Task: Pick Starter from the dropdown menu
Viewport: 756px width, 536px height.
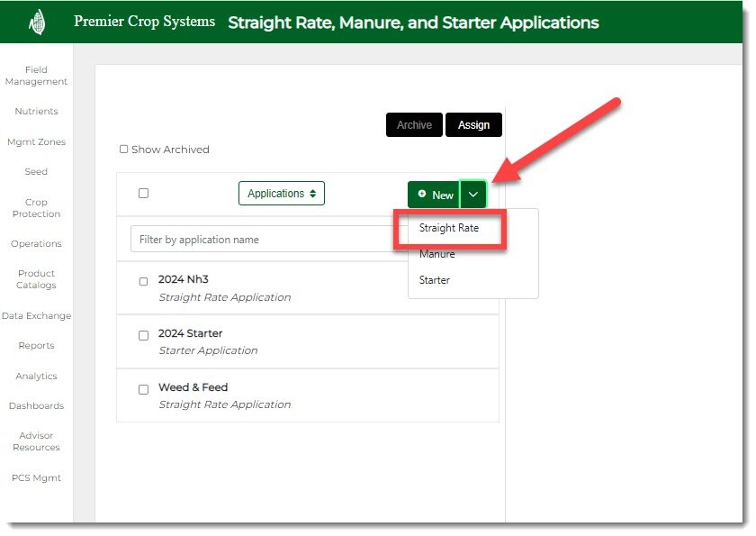Action: tap(435, 280)
